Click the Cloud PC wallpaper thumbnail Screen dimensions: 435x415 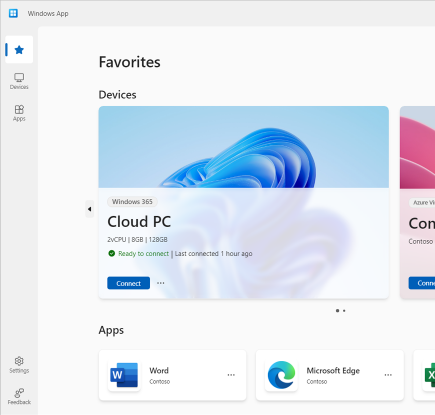244,147
